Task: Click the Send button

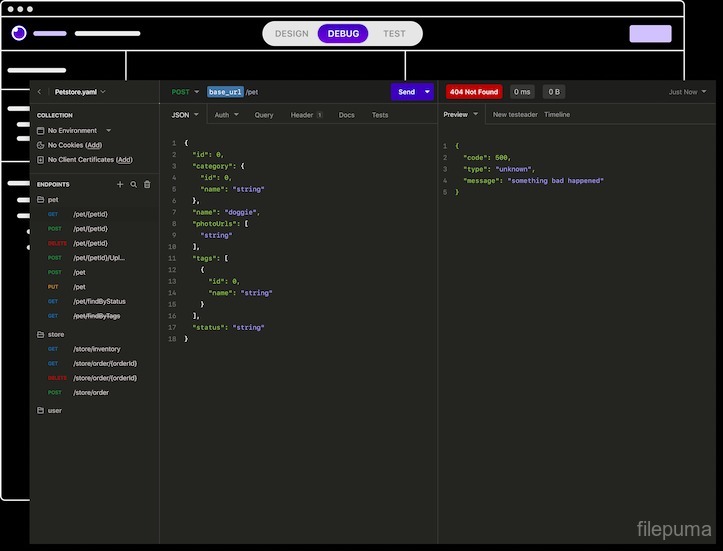Action: [x=406, y=92]
